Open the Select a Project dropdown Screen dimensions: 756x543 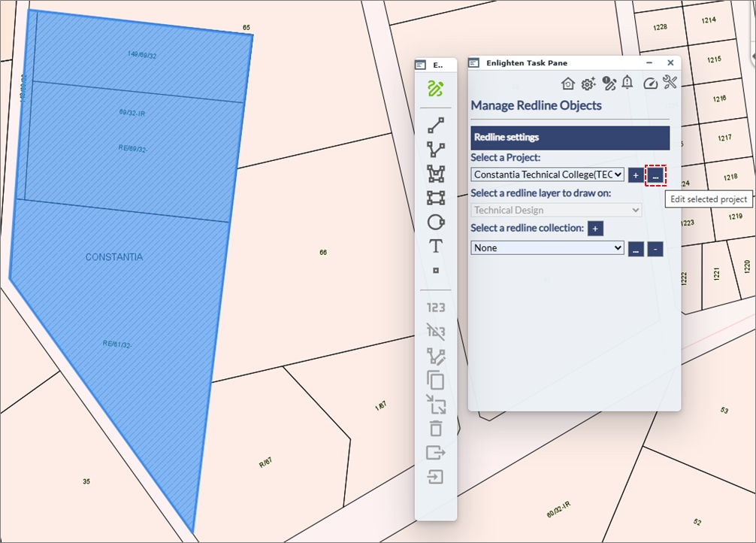(547, 174)
